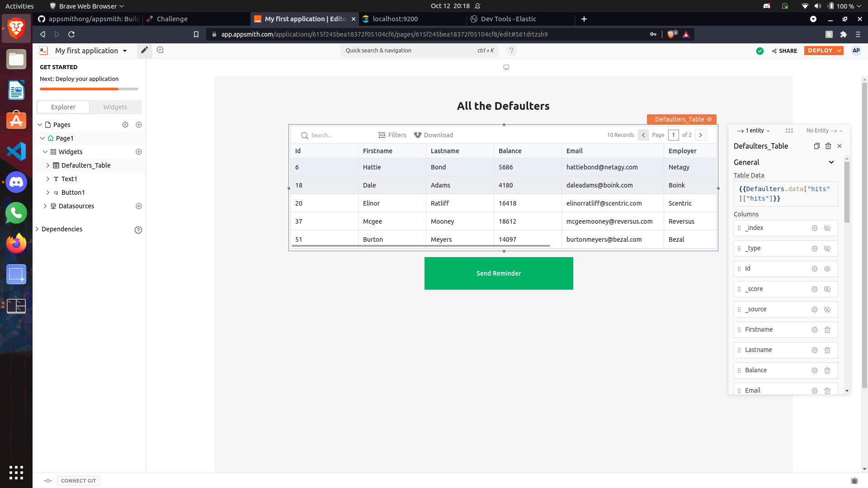Image resolution: width=868 pixels, height=488 pixels.
Task: Show the hidden _index column
Action: click(x=827, y=228)
